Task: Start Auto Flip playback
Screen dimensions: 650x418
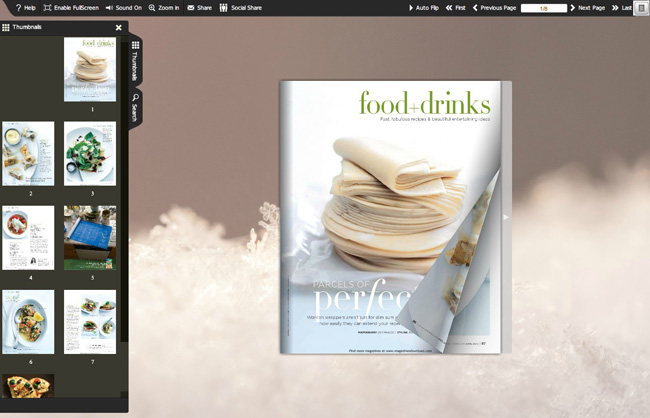Action: (x=423, y=8)
